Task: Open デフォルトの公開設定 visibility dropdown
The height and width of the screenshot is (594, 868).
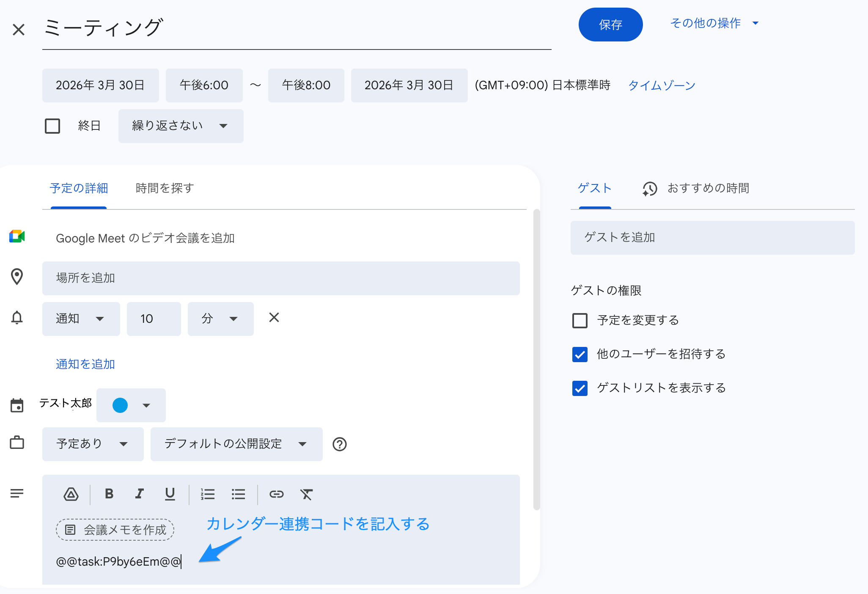Action: (x=236, y=444)
